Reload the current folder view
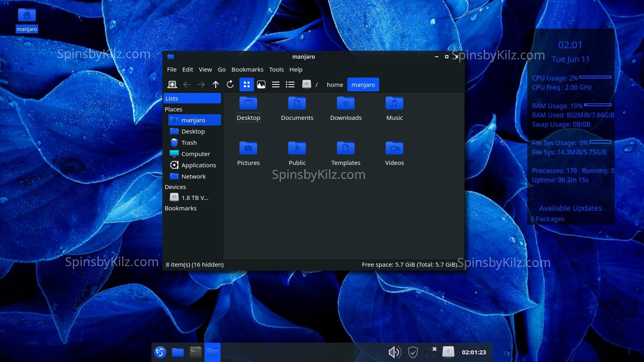Screen dimensions: 644x362 (x=230, y=84)
